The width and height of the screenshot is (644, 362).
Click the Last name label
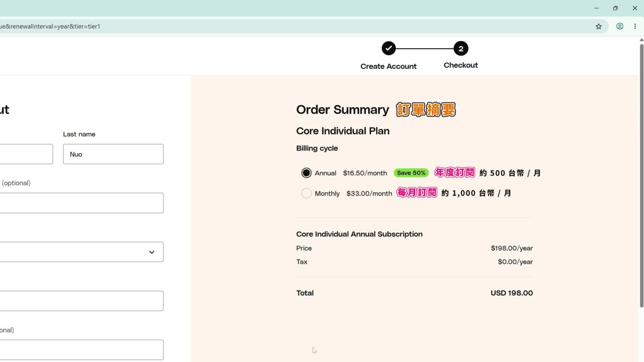[79, 134]
